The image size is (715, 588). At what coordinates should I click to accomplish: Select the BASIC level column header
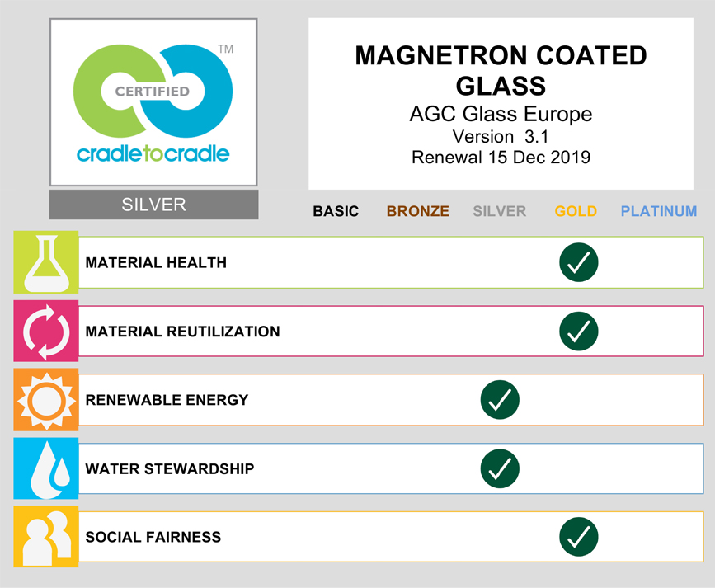tap(336, 211)
